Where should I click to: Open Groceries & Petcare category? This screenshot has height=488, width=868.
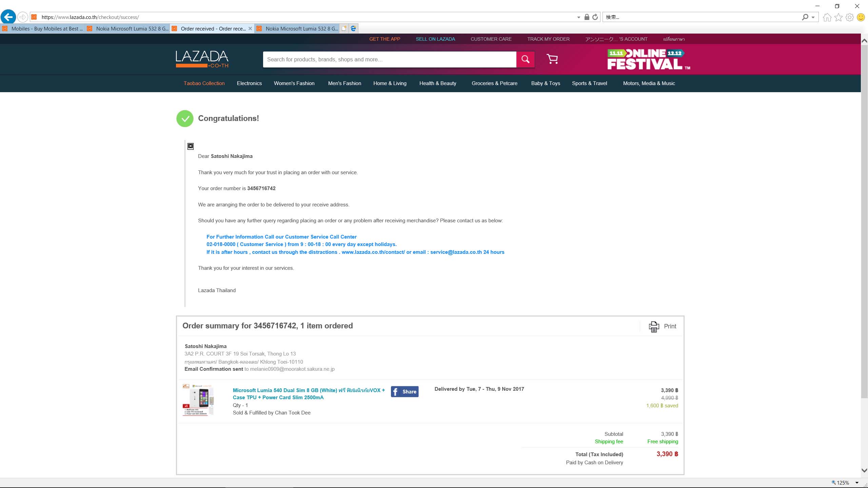(x=494, y=83)
